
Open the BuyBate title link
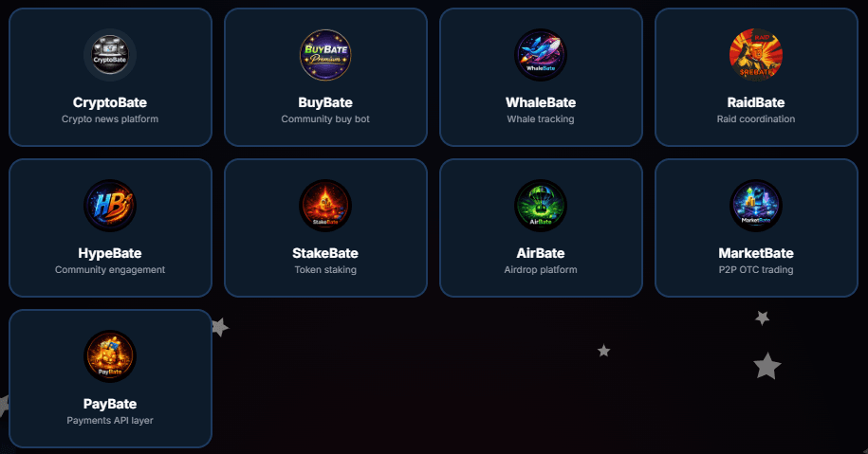(325, 102)
